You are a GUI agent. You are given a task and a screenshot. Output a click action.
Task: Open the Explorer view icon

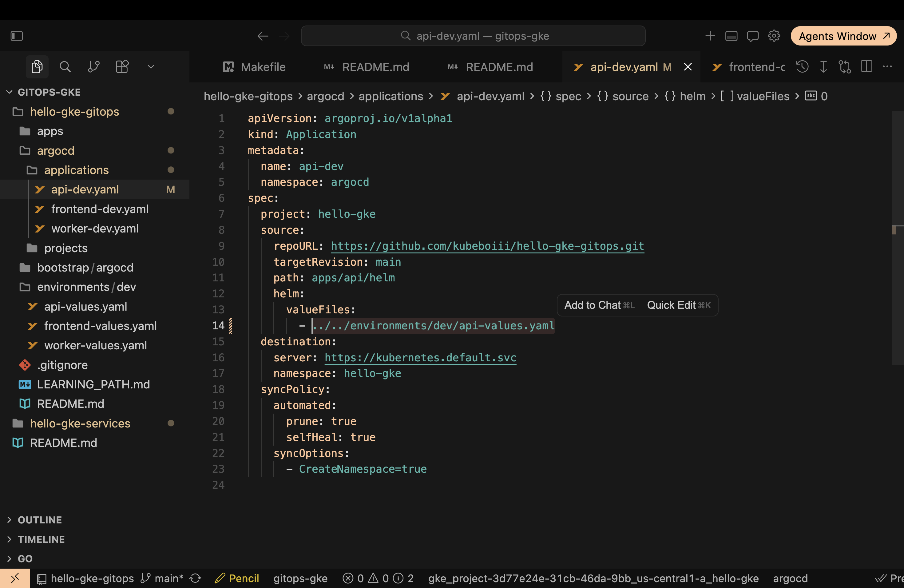coord(37,67)
